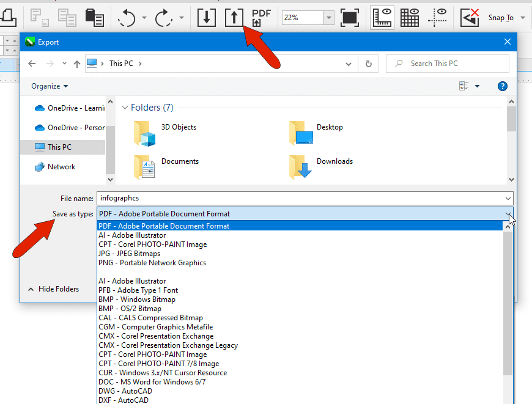Open the zoom level dropdown arrow
The image size is (532, 404).
[328, 18]
